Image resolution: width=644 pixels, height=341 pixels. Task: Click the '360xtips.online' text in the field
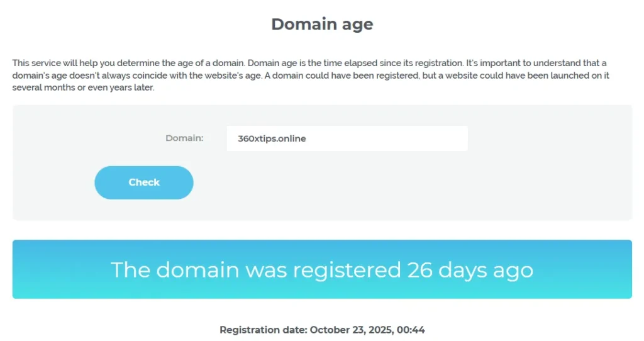coord(272,138)
